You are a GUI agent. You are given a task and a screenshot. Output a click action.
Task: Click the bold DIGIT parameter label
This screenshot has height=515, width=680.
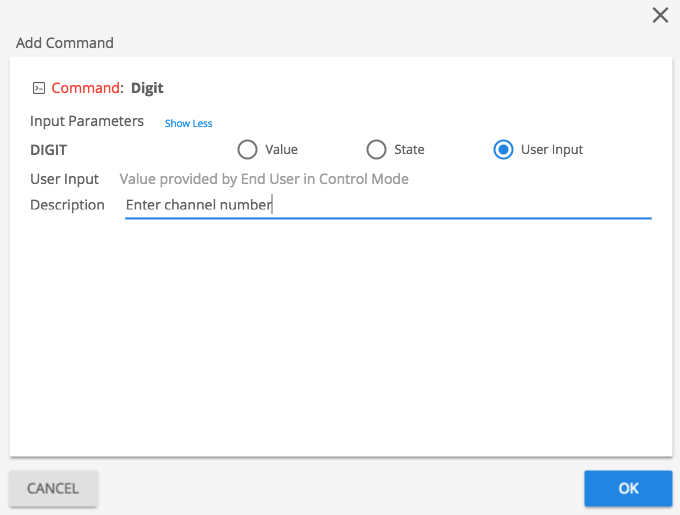49,150
